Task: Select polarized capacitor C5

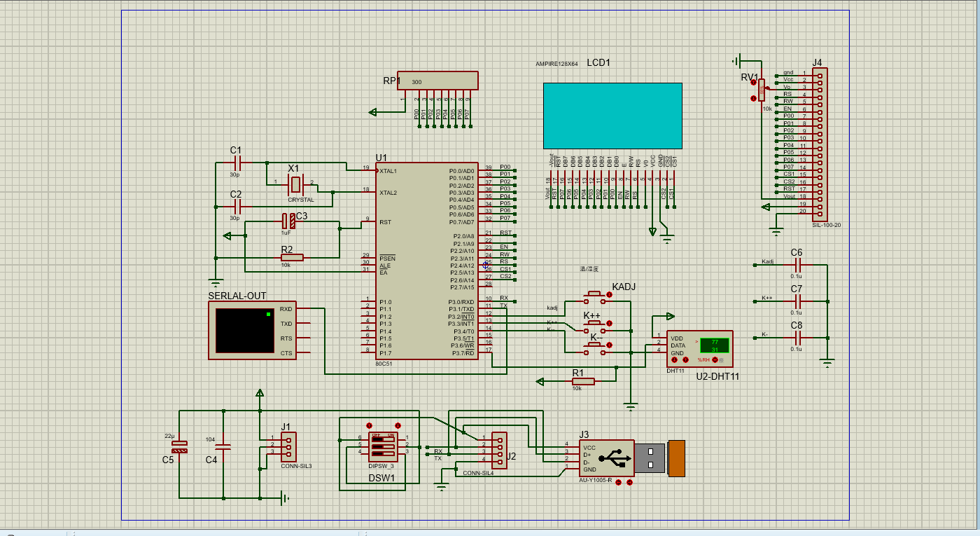Action: click(180, 446)
